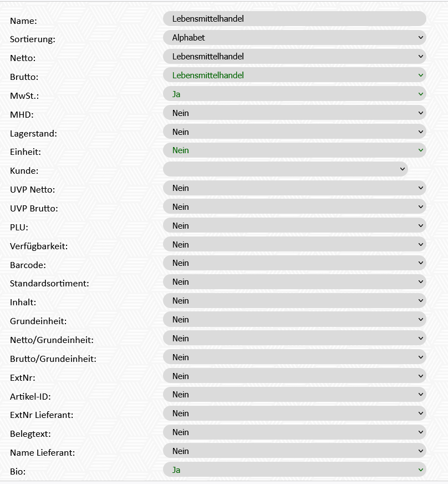Expand the Barcode dropdown

[294, 263]
